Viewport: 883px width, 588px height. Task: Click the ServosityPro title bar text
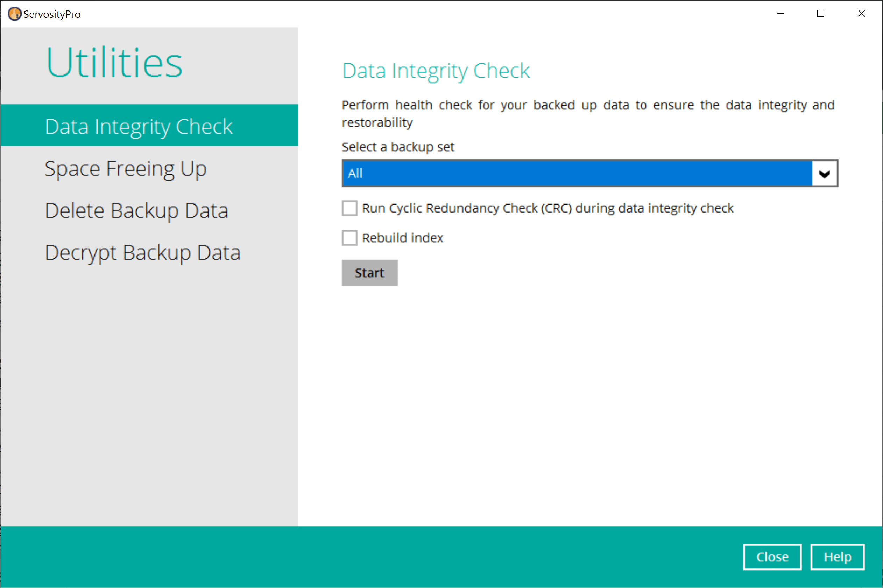[x=51, y=14]
